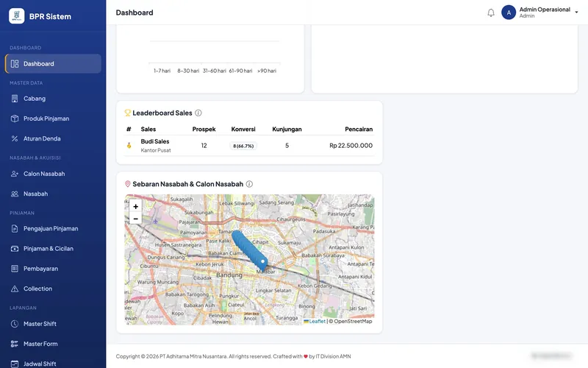The width and height of the screenshot is (588, 368).
Task: Click the 1-7 hari axis label
Action: (x=162, y=71)
